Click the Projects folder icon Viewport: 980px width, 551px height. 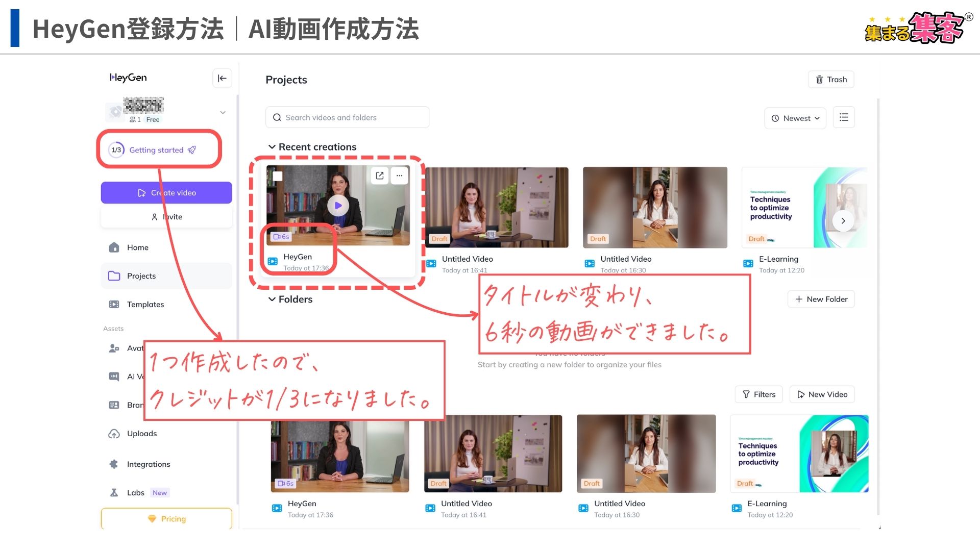click(x=114, y=276)
